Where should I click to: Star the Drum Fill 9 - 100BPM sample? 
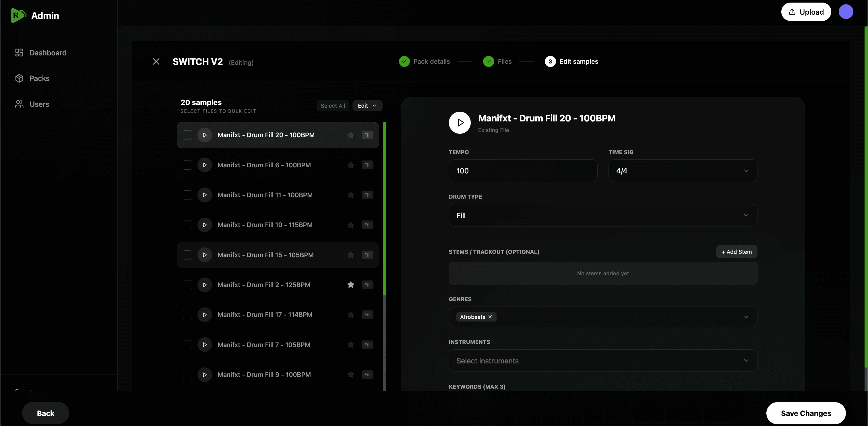tap(350, 374)
